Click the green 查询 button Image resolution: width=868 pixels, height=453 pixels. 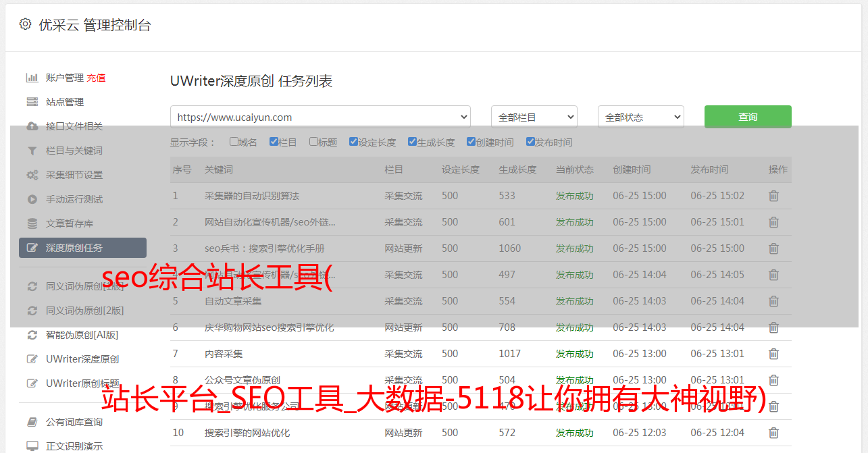tap(748, 117)
